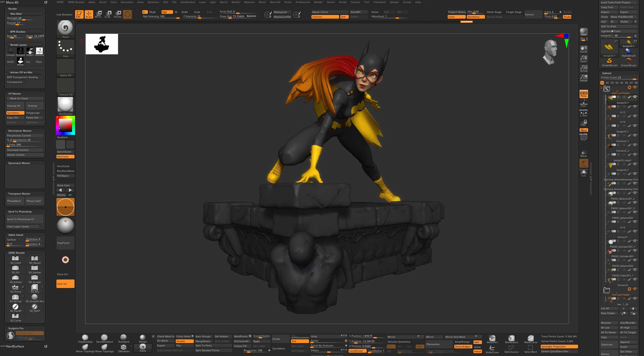The height and width of the screenshot is (356, 644).
Task: Toggle the Persp perspective view
Action: pyautogui.click(x=584, y=94)
